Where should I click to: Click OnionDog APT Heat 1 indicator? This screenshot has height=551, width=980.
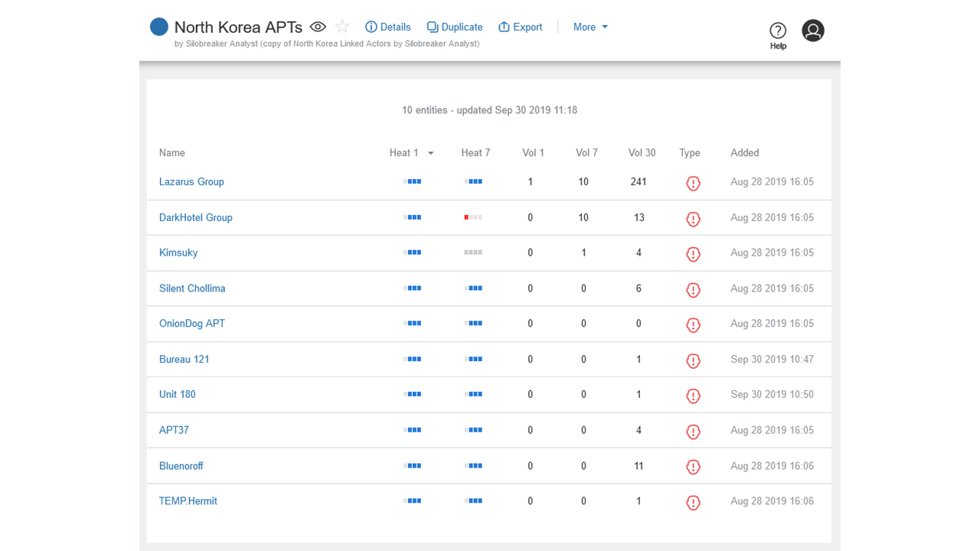tap(413, 324)
